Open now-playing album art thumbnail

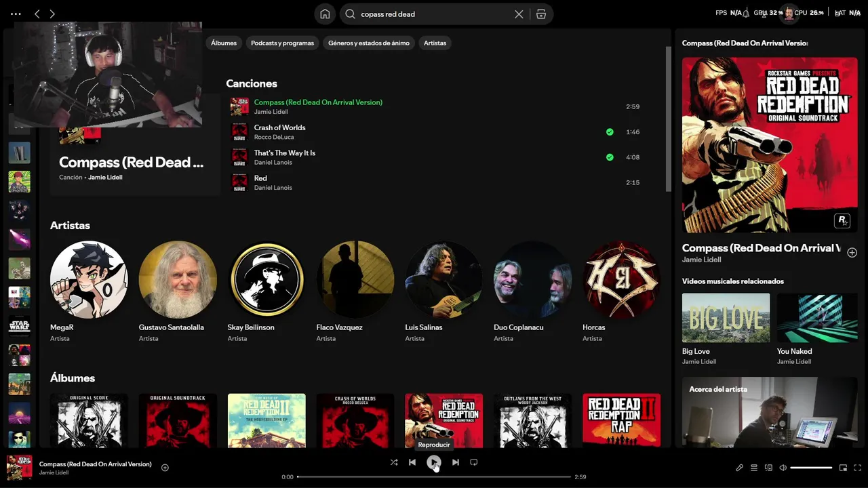click(x=19, y=468)
